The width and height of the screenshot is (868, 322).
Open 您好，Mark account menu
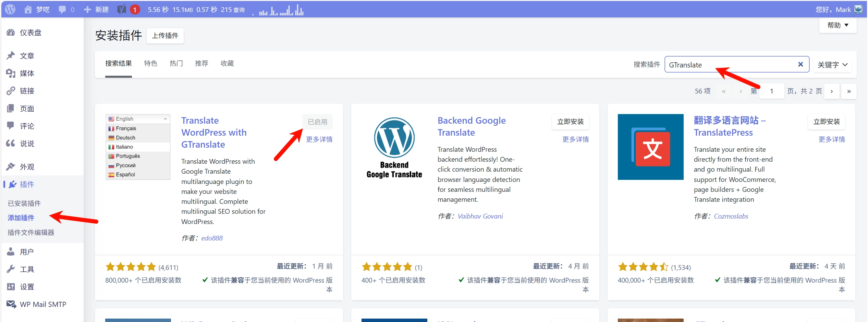click(x=839, y=10)
